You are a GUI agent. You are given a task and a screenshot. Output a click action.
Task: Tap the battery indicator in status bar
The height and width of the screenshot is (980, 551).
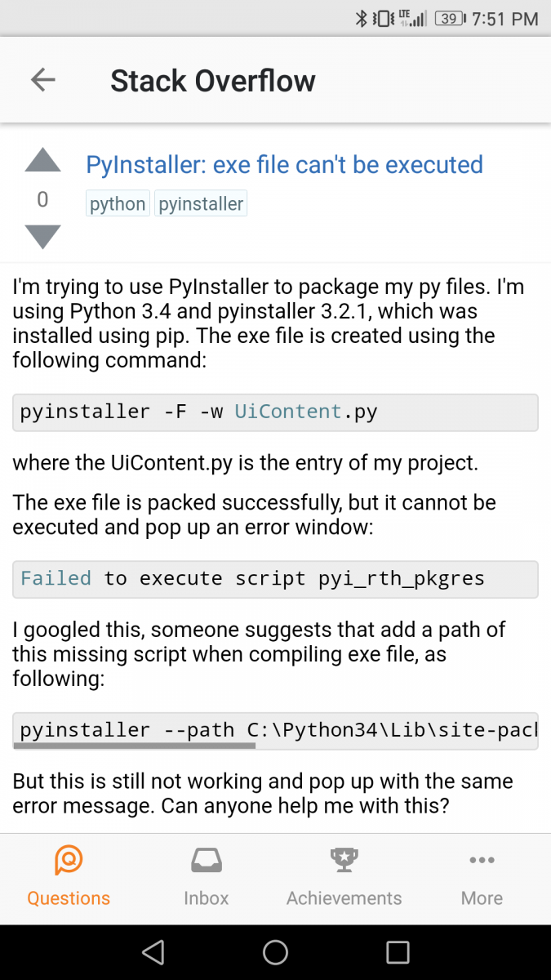tap(450, 19)
